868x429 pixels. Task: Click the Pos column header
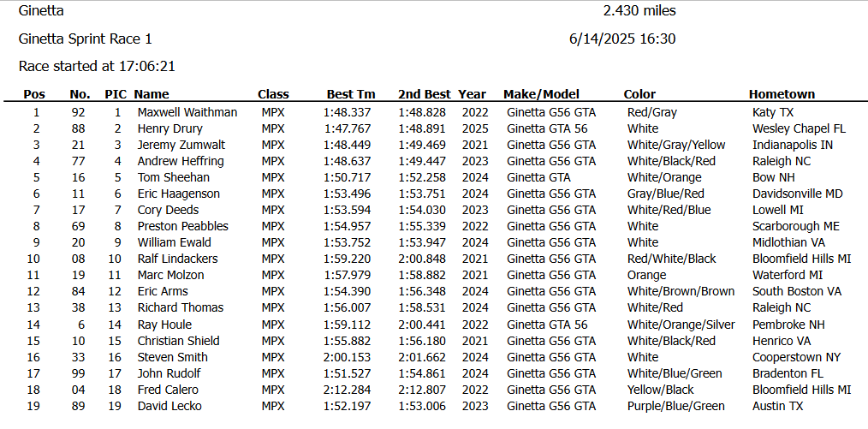tap(34, 94)
